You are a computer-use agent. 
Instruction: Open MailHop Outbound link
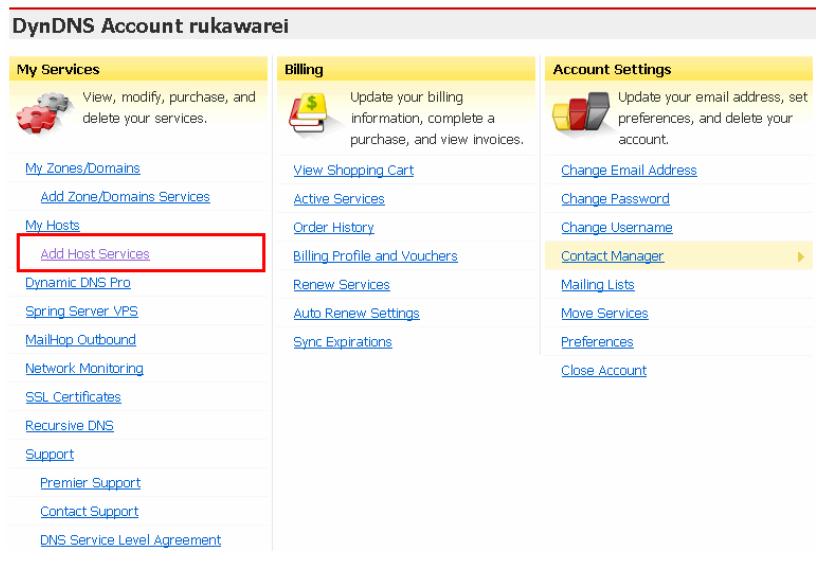click(x=80, y=340)
